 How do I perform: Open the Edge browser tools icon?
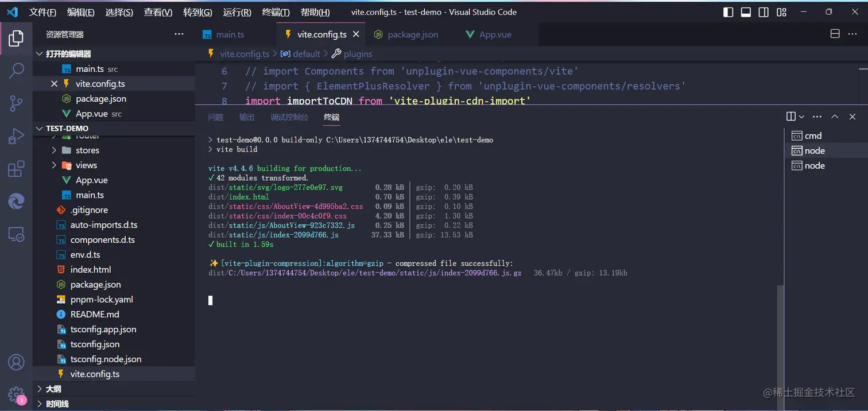click(x=16, y=201)
